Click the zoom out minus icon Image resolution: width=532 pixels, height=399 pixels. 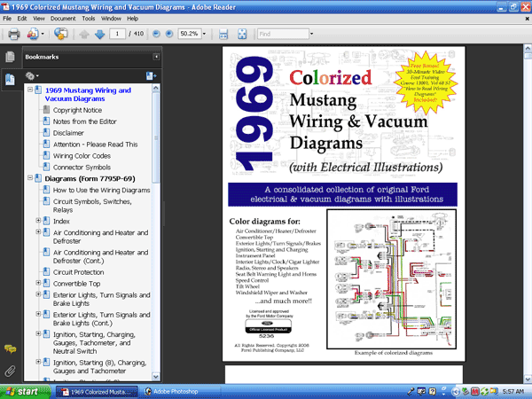pos(156,34)
